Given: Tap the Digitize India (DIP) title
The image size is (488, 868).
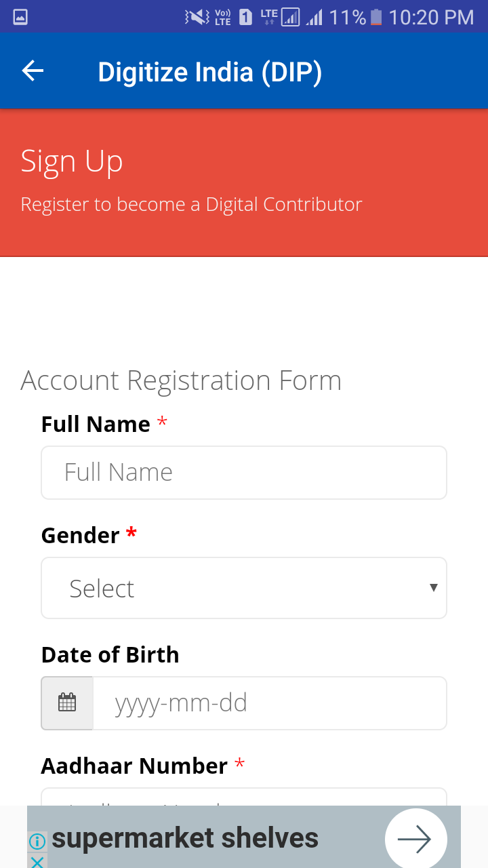Looking at the screenshot, I should [x=209, y=72].
